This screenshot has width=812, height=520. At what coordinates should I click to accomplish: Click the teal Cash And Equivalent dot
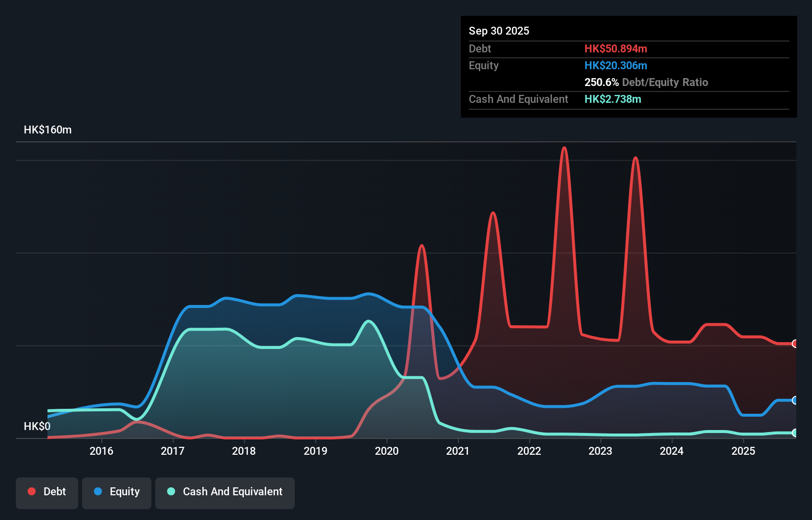171,491
